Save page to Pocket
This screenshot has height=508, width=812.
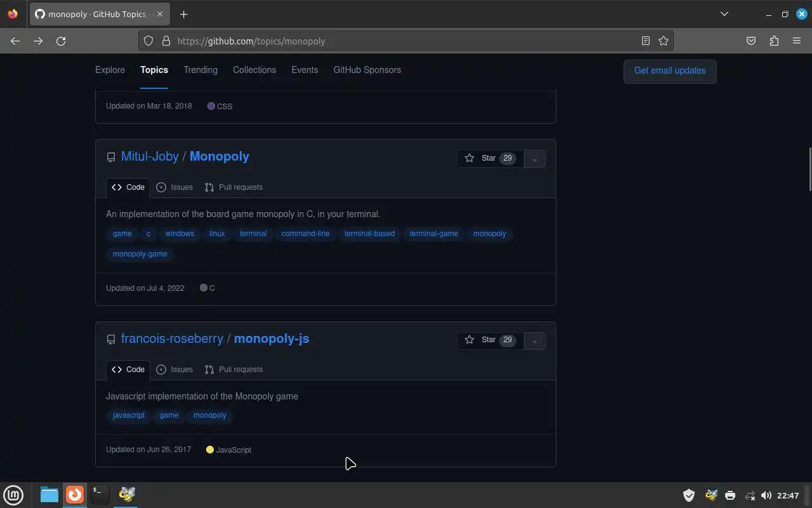coord(751,41)
